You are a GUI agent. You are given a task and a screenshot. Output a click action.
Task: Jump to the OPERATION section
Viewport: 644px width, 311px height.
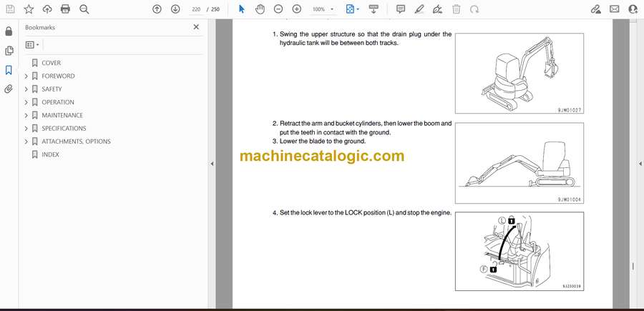coord(58,102)
